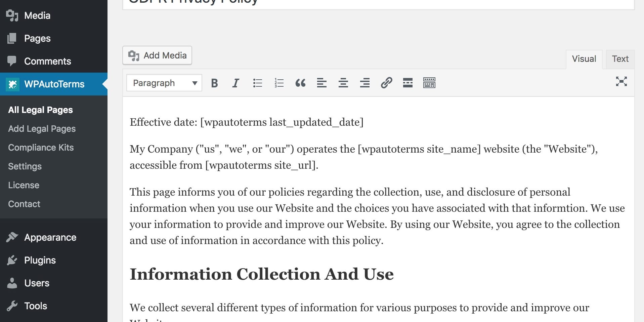Open the WPAutoTerms menu
This screenshot has width=644, height=322.
pyautogui.click(x=54, y=84)
